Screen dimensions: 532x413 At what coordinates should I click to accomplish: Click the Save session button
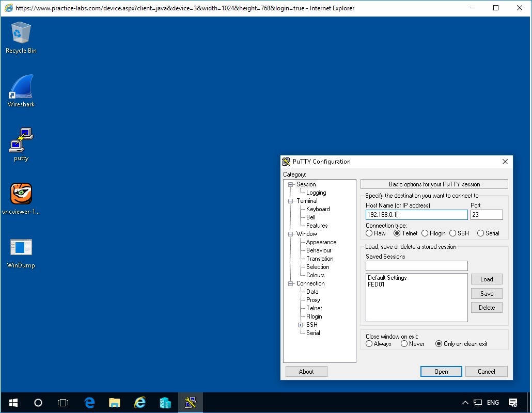coord(487,294)
